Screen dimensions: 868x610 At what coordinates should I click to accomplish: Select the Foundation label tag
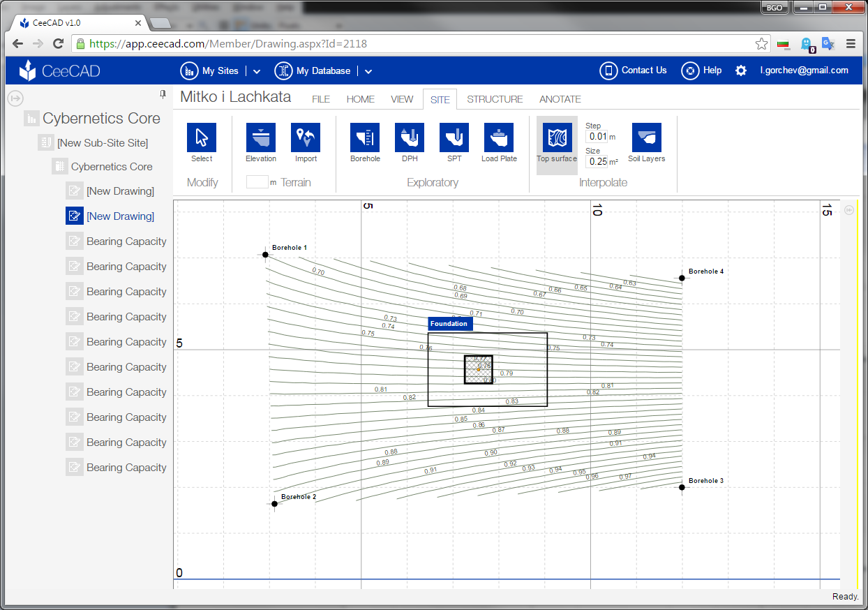[450, 324]
